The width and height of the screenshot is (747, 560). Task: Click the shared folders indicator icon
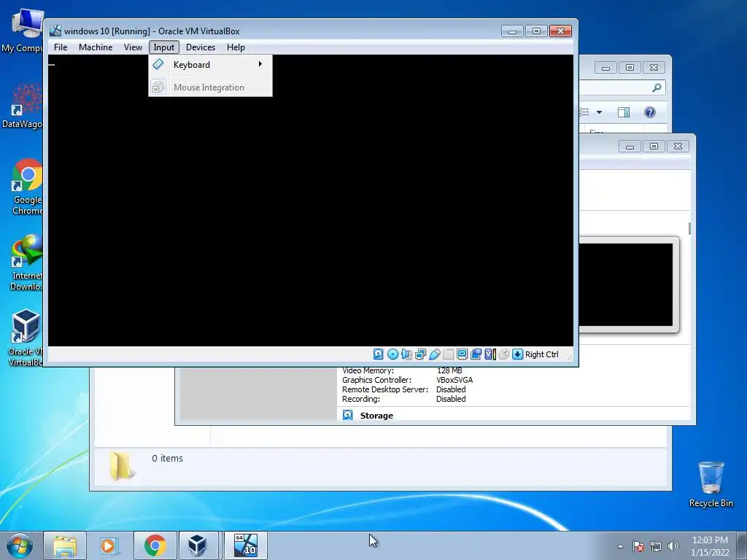click(448, 354)
